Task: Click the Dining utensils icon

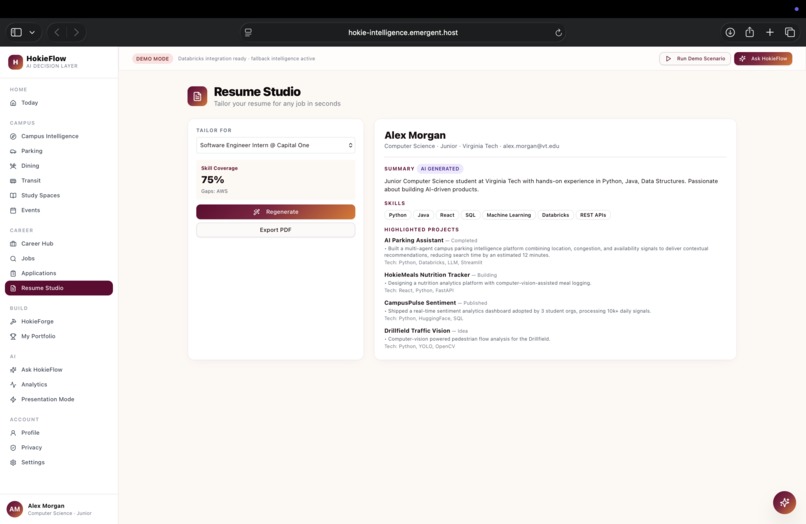Action: coord(13,166)
